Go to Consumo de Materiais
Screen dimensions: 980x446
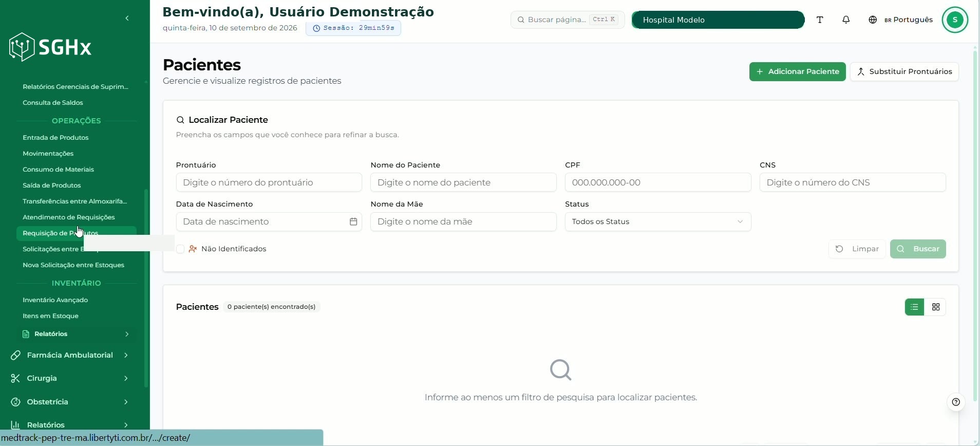tap(58, 170)
